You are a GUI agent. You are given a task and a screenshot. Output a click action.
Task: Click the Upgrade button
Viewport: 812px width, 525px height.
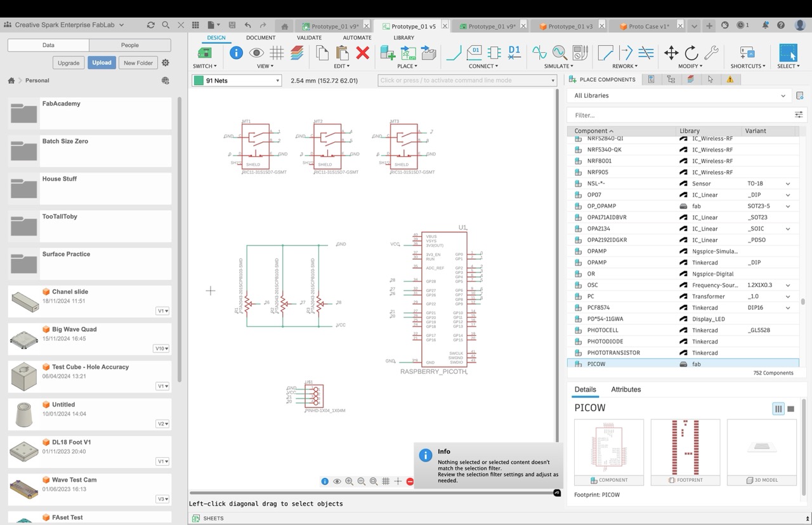[69, 63]
